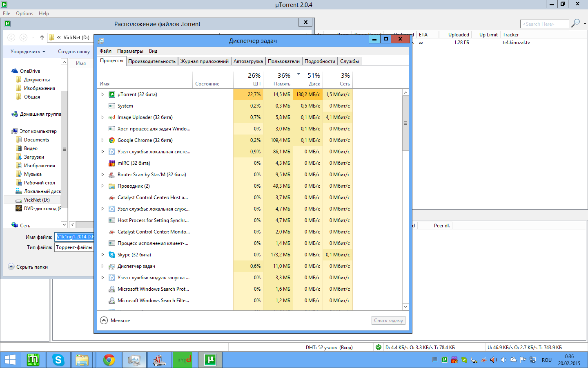This screenshot has height=368, width=588.
Task: Sort processes by the Память column header
Action: [278, 79]
